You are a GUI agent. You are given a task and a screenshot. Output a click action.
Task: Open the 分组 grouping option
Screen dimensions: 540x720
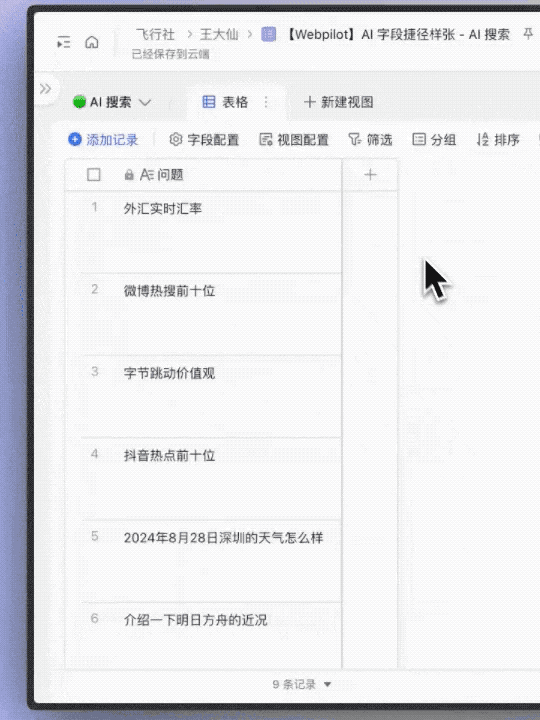point(434,140)
